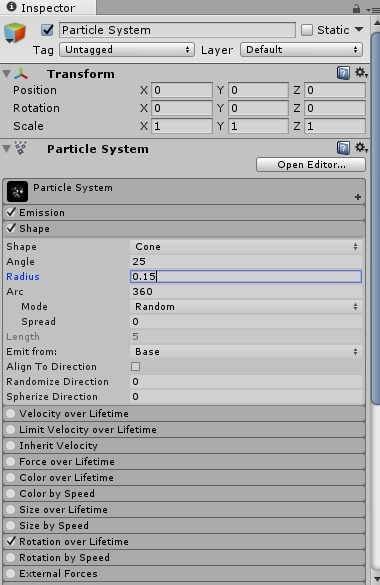
Task: Click the scrollbar down arrow
Action: click(376, 579)
